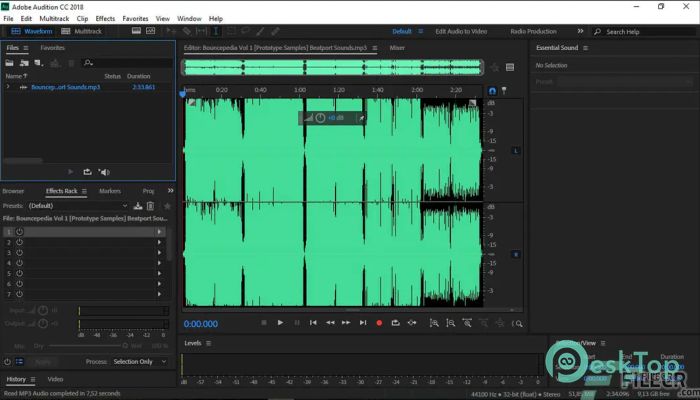The width and height of the screenshot is (700, 400).
Task: Click the loop playback icon in Files panel
Action: coord(88,172)
